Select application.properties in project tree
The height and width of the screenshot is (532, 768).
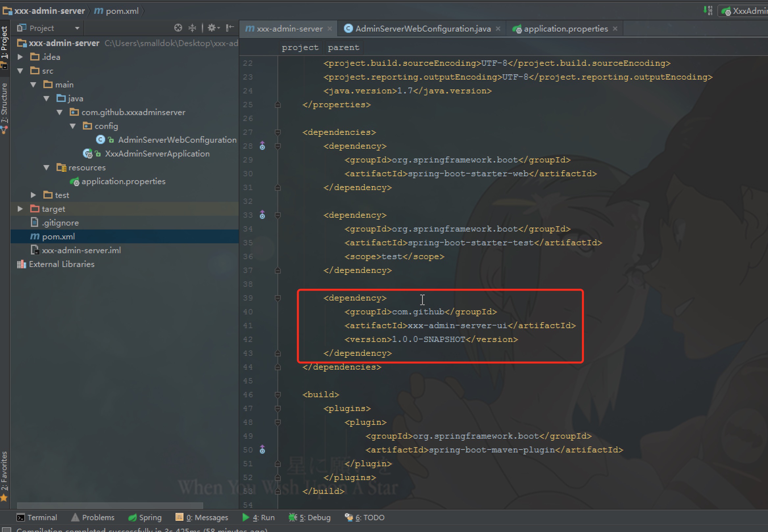point(118,181)
